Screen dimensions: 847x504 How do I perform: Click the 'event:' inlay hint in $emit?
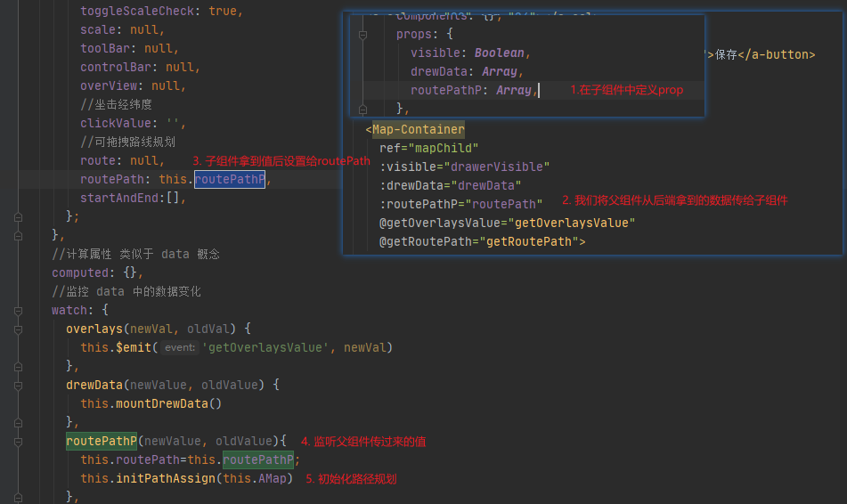pyautogui.click(x=180, y=348)
